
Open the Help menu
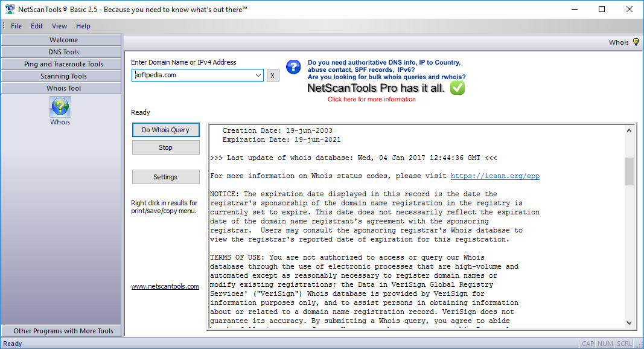pyautogui.click(x=83, y=26)
